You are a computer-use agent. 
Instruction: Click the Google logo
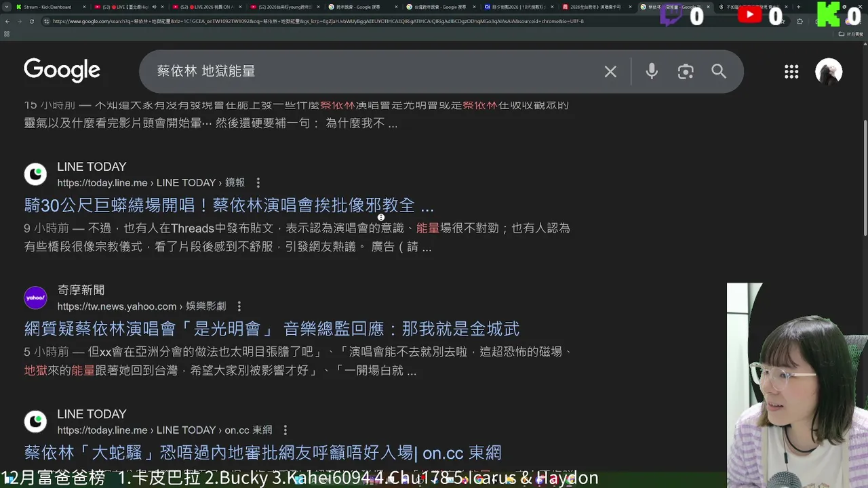pos(62,70)
